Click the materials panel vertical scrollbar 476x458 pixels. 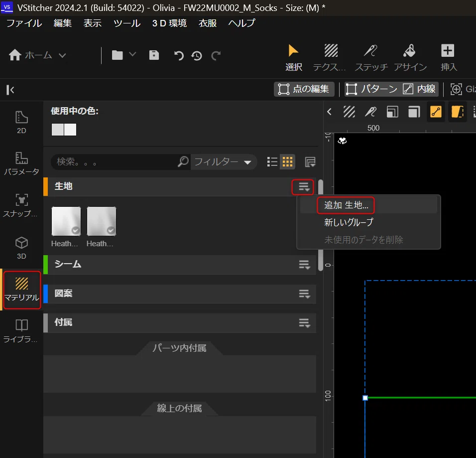tap(321, 225)
